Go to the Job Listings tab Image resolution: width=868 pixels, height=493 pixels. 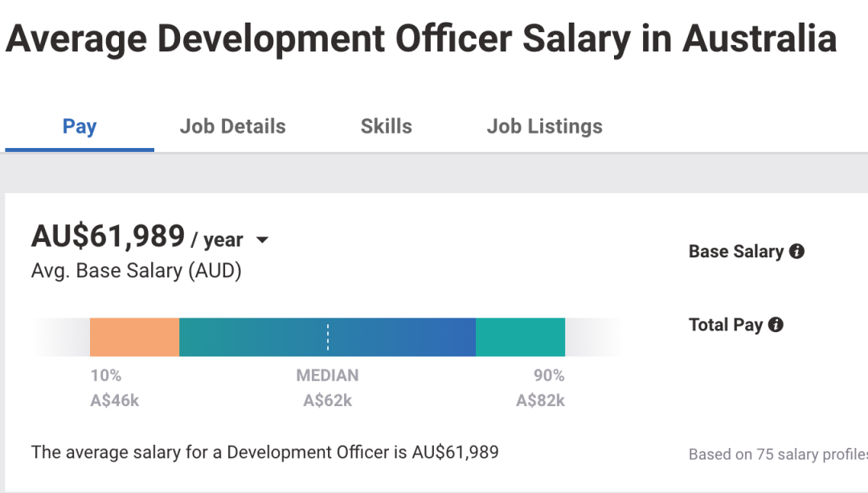544,126
